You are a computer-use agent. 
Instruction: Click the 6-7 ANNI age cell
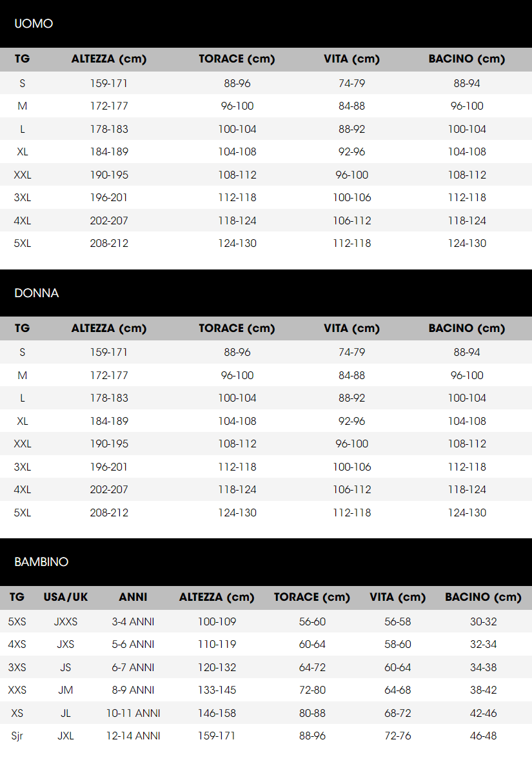133,667
